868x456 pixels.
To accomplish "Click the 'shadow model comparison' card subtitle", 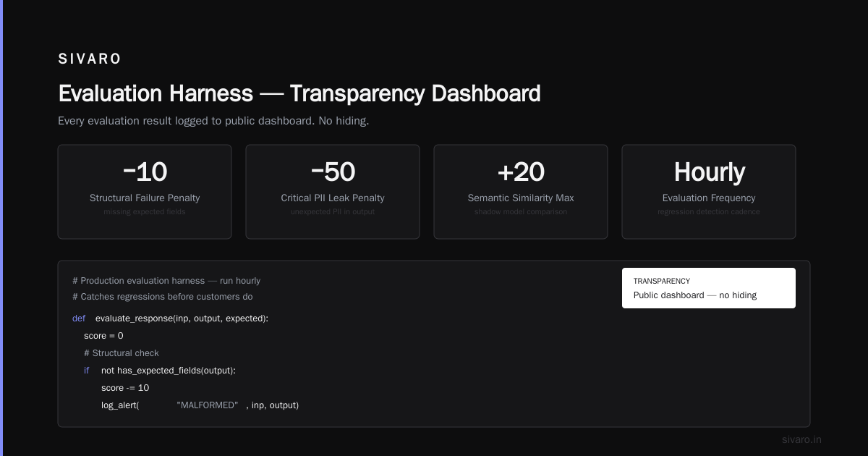I will [x=521, y=212].
